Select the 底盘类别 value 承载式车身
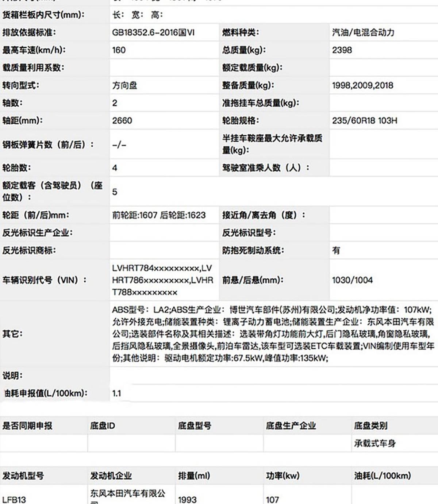Image resolution: width=438 pixels, height=504 pixels. click(374, 443)
